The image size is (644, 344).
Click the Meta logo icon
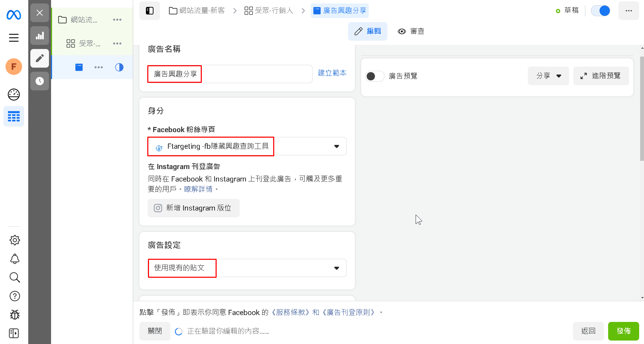click(14, 15)
